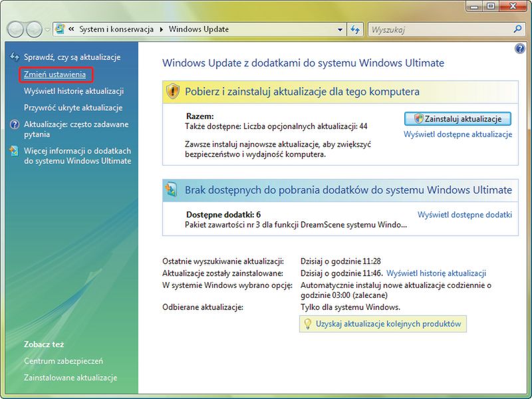Open Wyświetl historię aktualizacji in sidebar
The image size is (532, 399).
point(74,91)
